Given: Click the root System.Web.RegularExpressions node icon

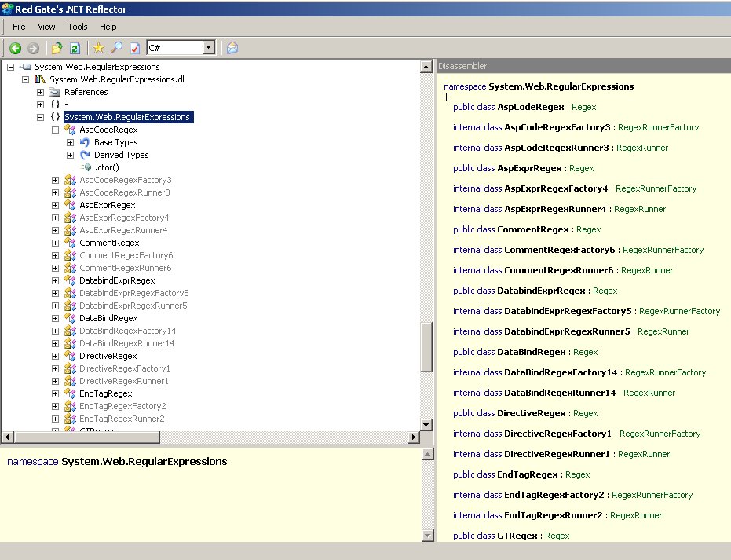Looking at the screenshot, I should pyautogui.click(x=25, y=67).
